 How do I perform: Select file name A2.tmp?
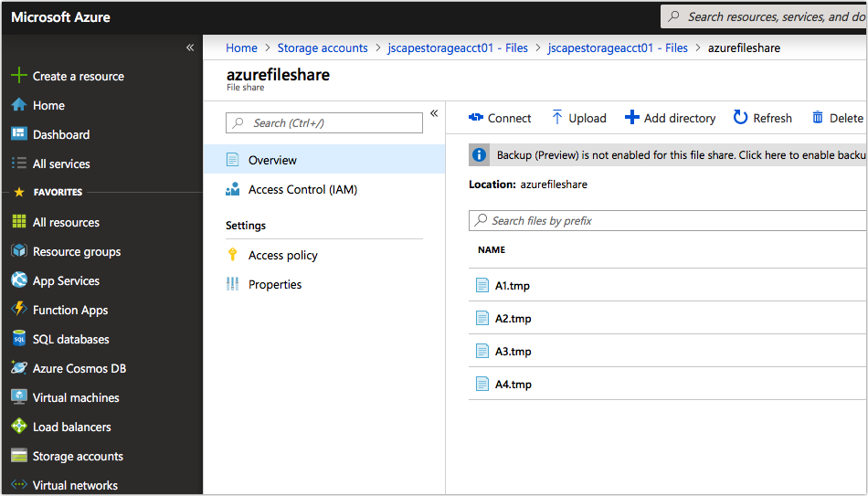coord(513,318)
